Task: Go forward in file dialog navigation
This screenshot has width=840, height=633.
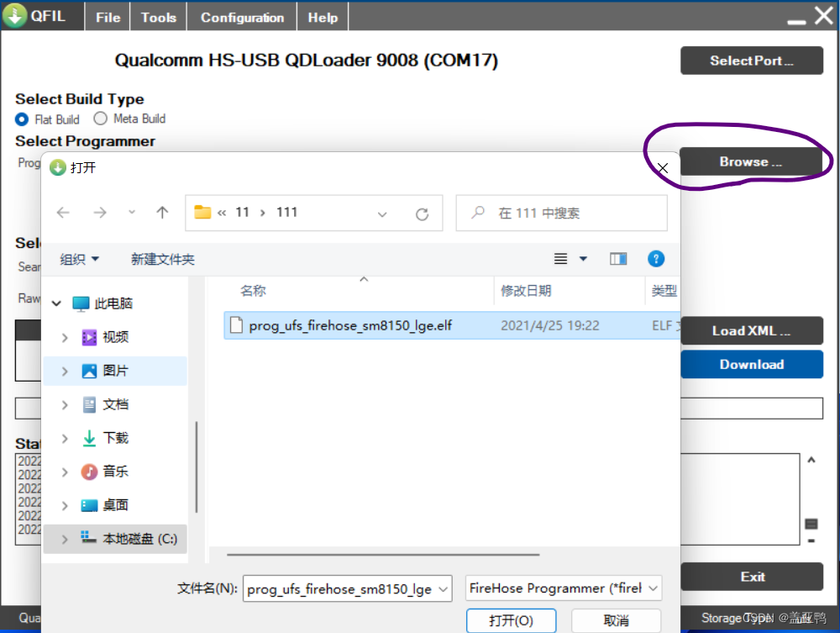Action: click(x=100, y=213)
